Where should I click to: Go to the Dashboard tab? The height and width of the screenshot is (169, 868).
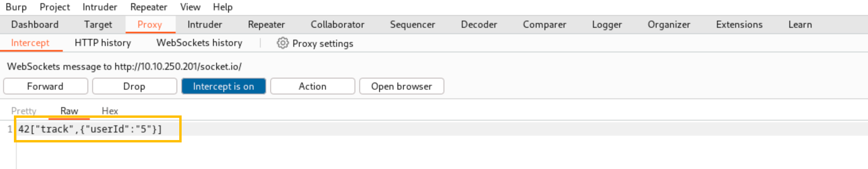(x=35, y=25)
